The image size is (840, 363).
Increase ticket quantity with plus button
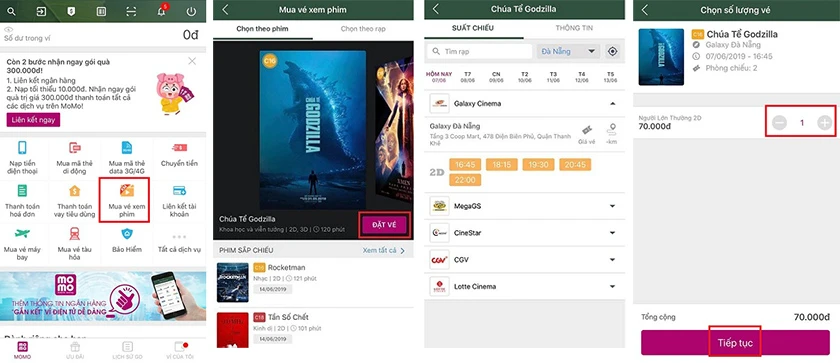coord(824,123)
